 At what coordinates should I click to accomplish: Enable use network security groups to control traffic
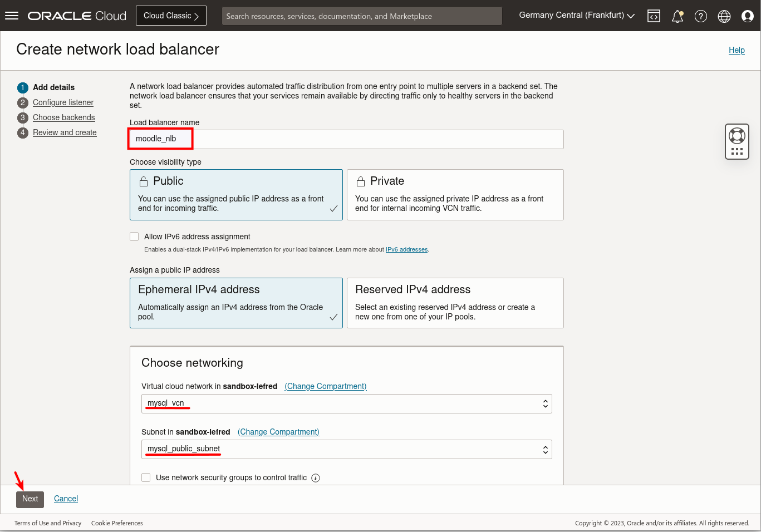pyautogui.click(x=146, y=477)
